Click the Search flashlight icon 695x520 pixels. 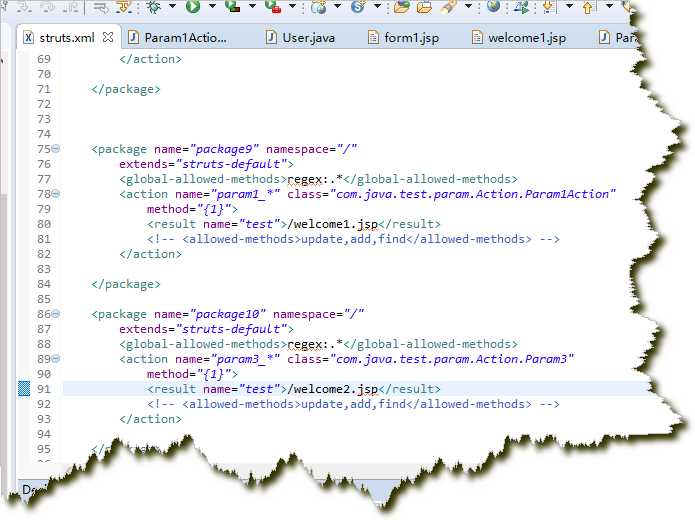[449, 6]
